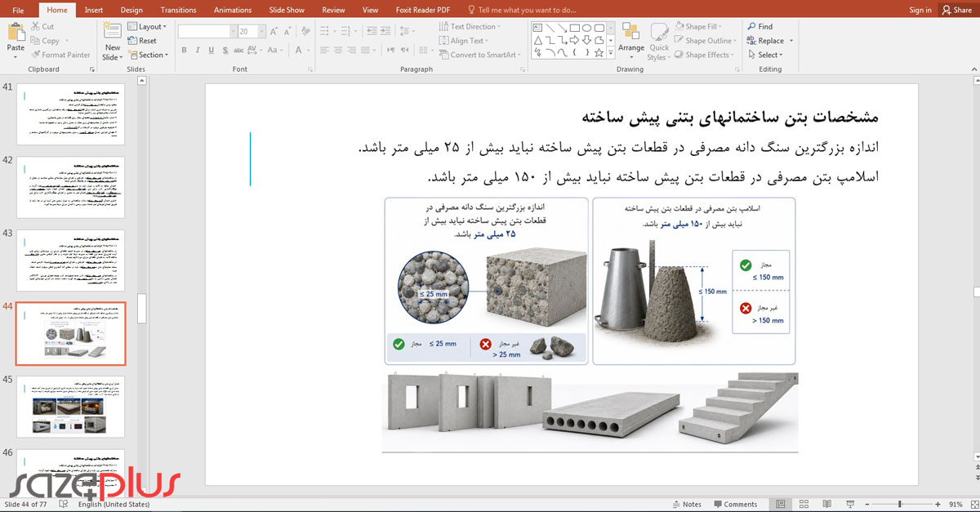
Task: Expand the shapes gallery More button
Action: point(610,53)
